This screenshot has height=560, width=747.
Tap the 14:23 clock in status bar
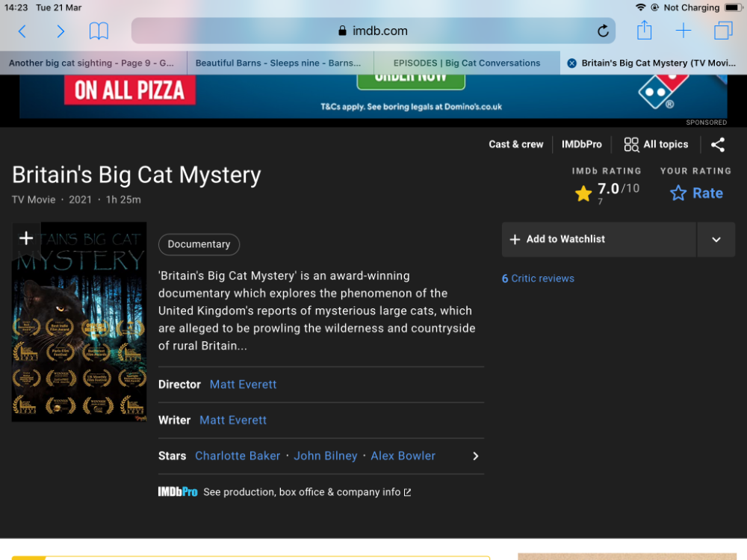click(x=16, y=7)
